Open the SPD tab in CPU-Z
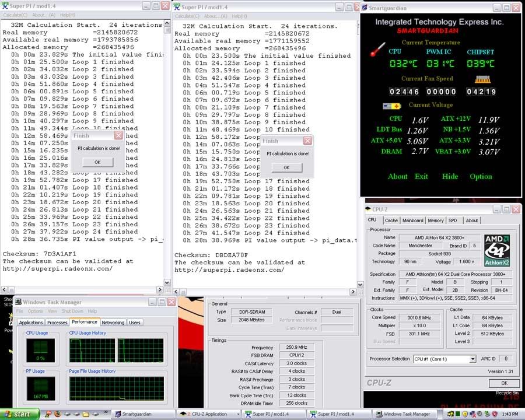 (453, 220)
